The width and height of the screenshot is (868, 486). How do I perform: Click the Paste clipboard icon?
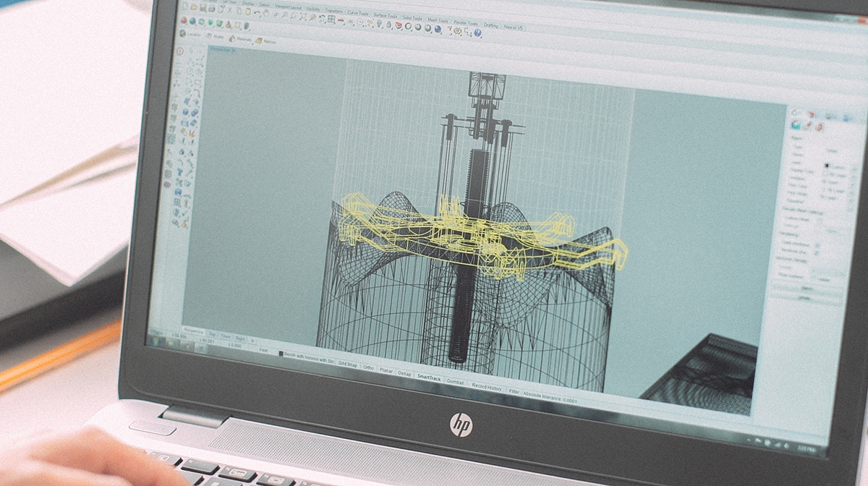click(x=248, y=12)
